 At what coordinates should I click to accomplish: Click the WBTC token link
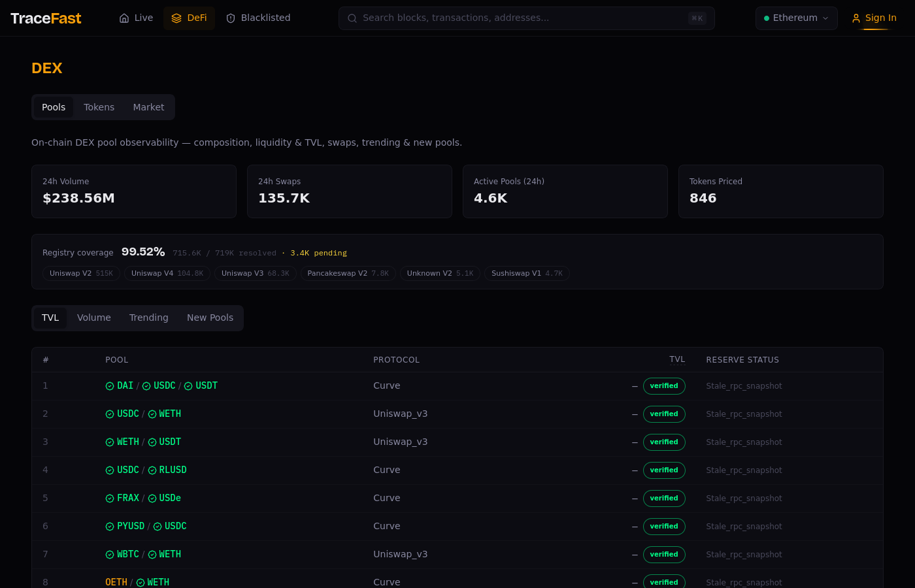click(128, 555)
